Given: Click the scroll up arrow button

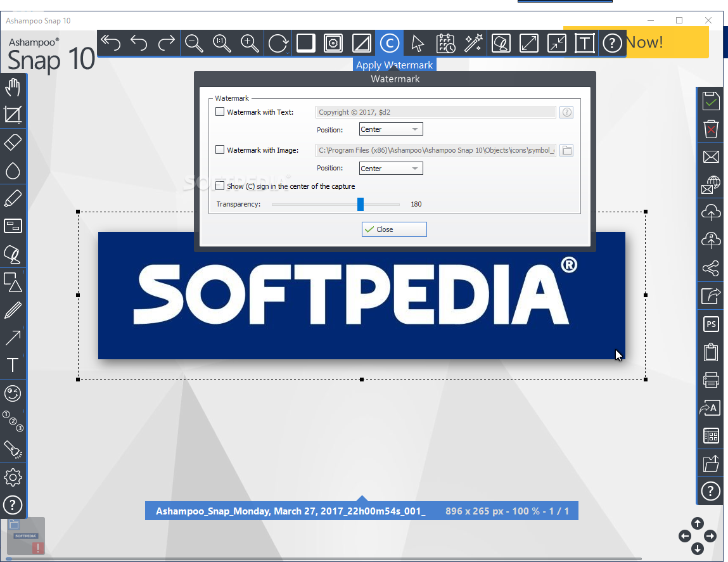Looking at the screenshot, I should click(698, 523).
